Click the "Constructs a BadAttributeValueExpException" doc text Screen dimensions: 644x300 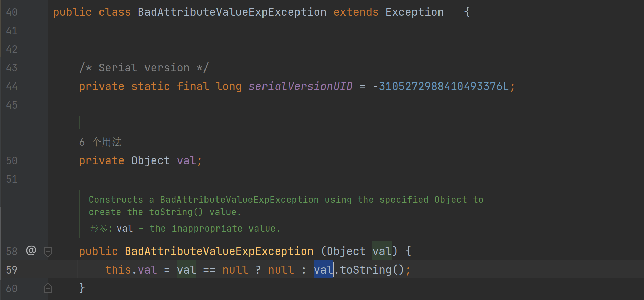coord(203,200)
